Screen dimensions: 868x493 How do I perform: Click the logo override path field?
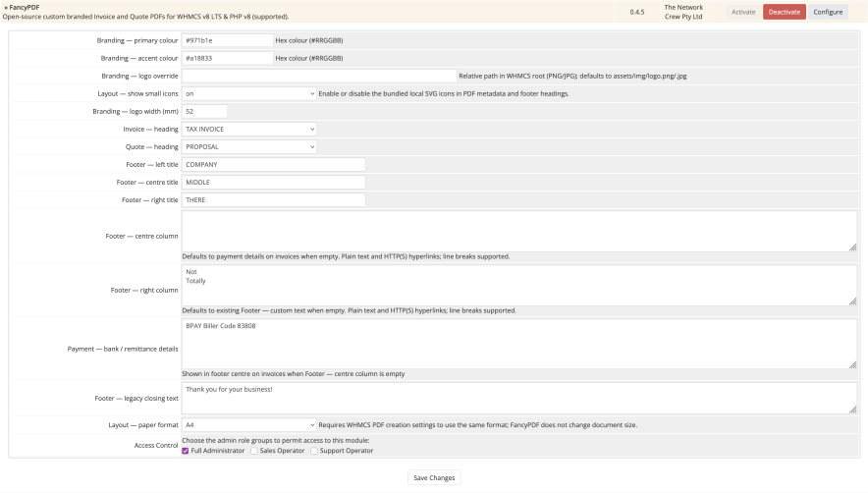pos(319,76)
